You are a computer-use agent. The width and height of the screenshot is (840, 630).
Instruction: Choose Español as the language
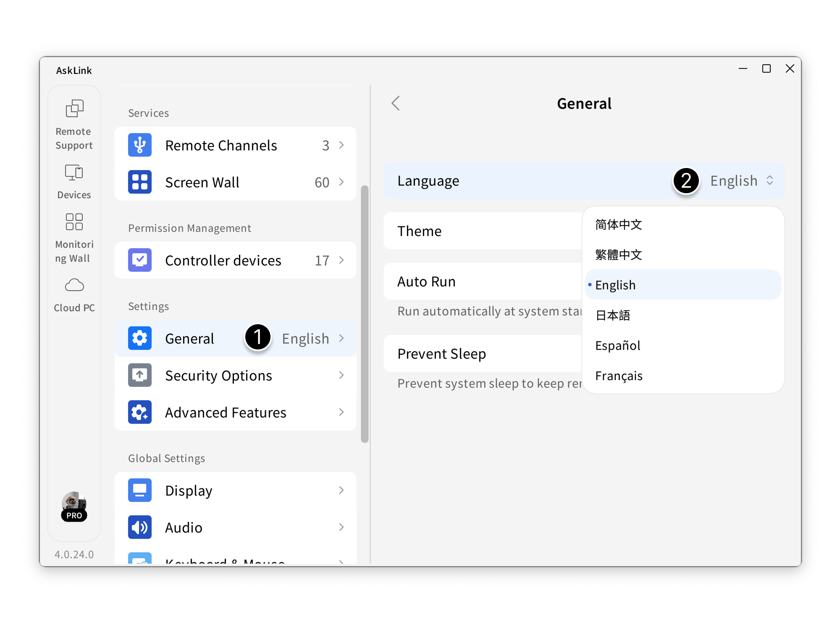[617, 346]
